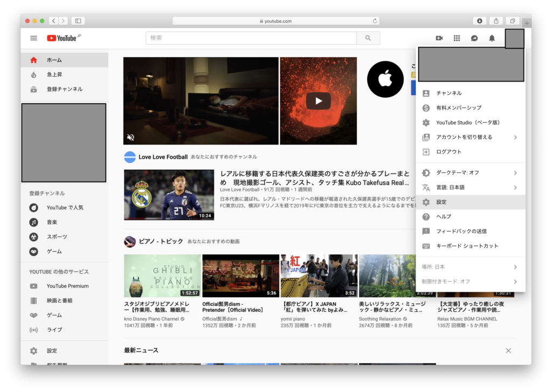Click the 検索 search input field

251,38
